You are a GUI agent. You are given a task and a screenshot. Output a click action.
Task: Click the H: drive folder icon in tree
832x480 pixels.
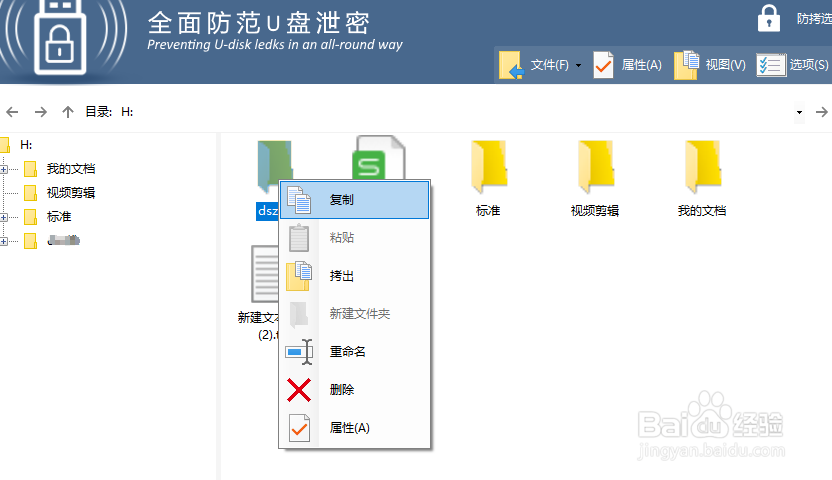coord(5,145)
